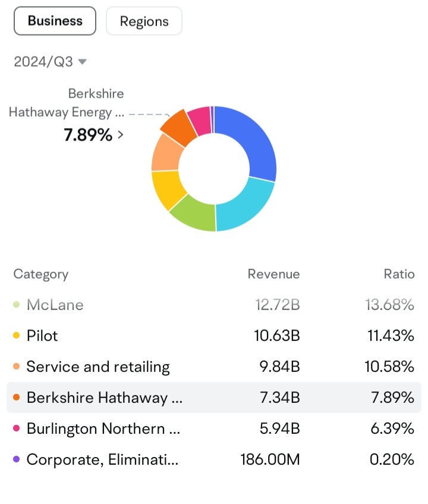
Task: Click the bold 7.89% chart callout
Action: coord(88,134)
